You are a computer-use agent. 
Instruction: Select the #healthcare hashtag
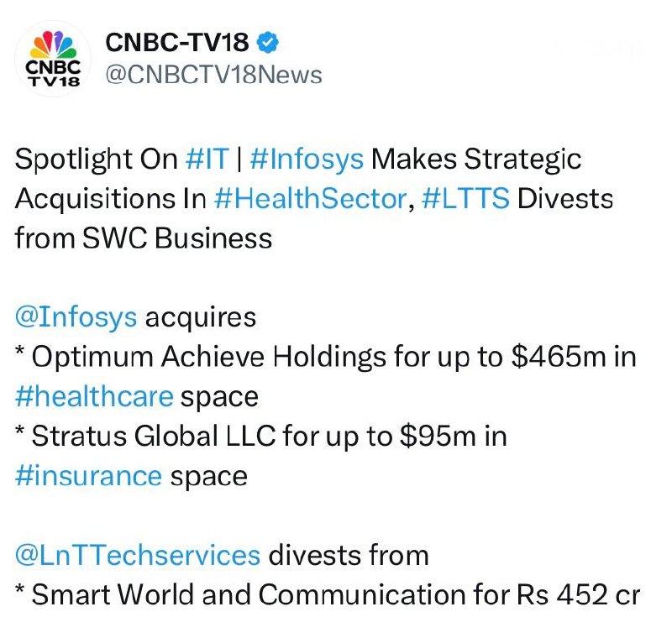(x=94, y=396)
